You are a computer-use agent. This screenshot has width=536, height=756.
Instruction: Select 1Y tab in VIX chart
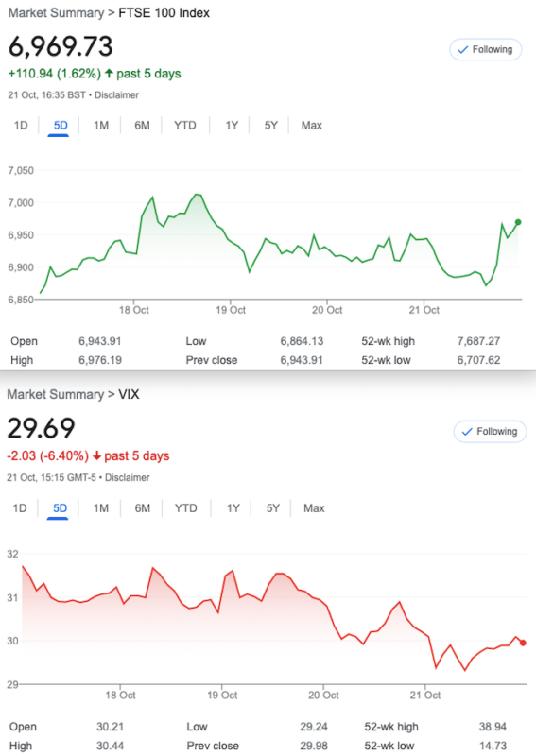point(233,508)
